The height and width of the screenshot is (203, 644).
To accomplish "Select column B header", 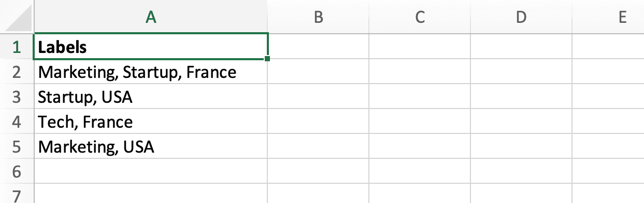I will tap(319, 17).
